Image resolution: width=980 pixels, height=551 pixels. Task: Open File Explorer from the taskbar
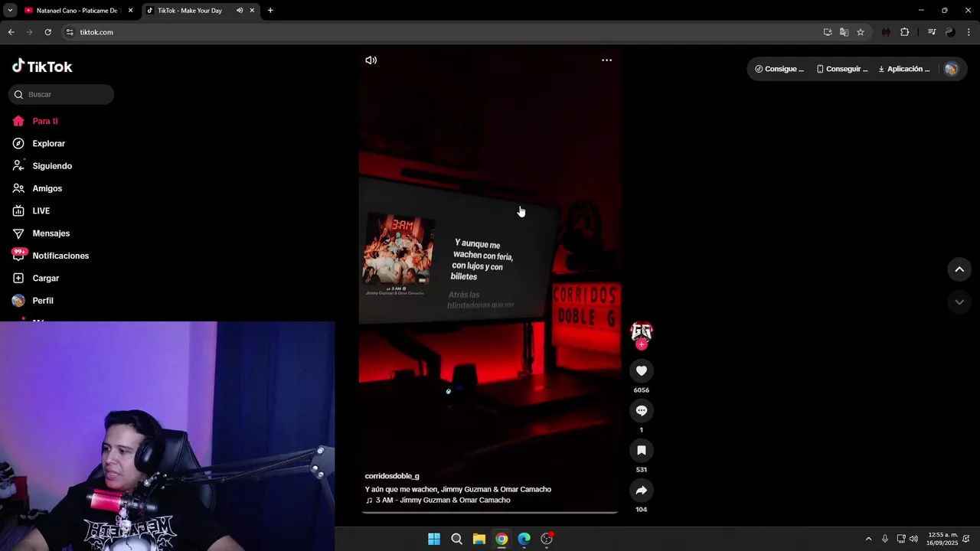point(479,539)
